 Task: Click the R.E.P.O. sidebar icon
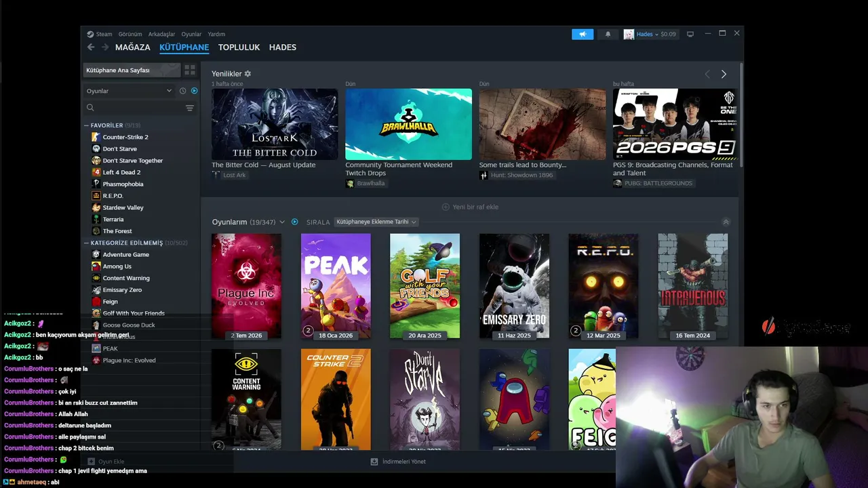pyautogui.click(x=96, y=196)
